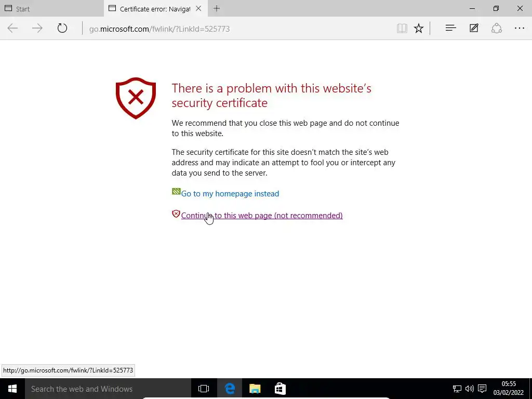This screenshot has height=399, width=532.
Task: Click the forward navigation arrow
Action: pyautogui.click(x=37, y=28)
